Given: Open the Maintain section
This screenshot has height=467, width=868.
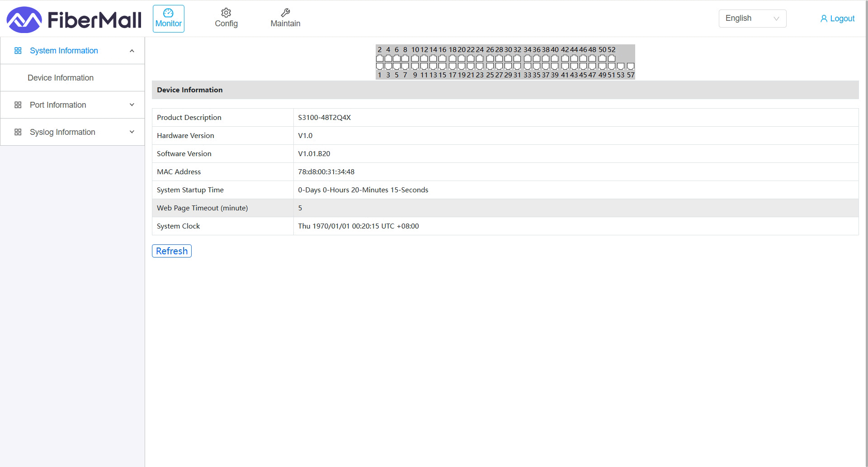Looking at the screenshot, I should pos(285,19).
